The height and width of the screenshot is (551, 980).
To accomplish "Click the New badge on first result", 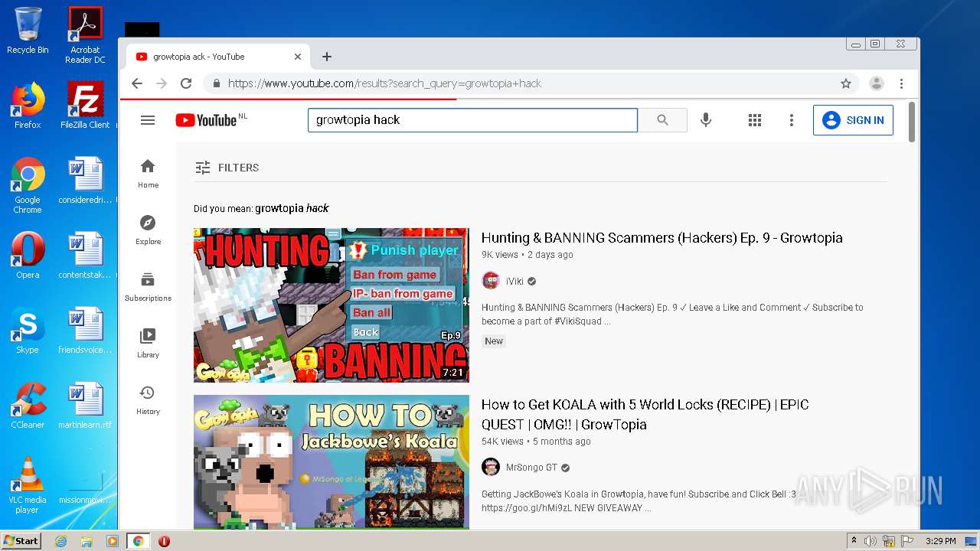I will click(x=494, y=341).
